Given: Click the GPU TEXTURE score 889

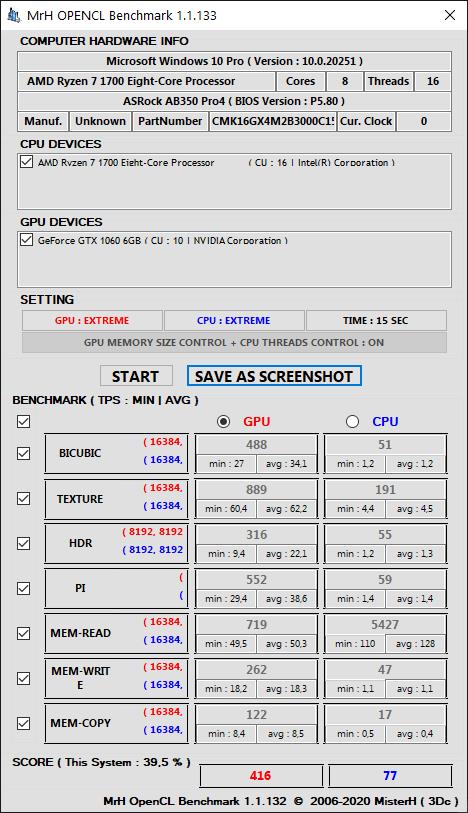Looking at the screenshot, I should pyautogui.click(x=256, y=490).
